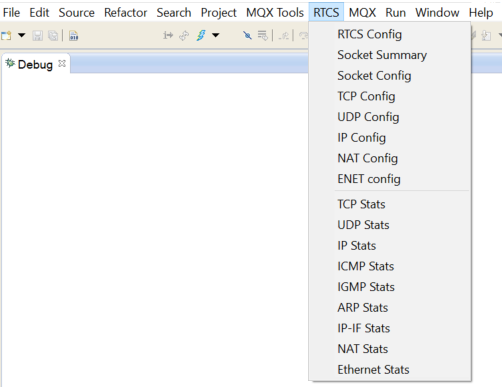Screen dimensions: 502x387
Task: Click the list-with-arrow toolbar icon right of Skip Breakpoints
Action: pyautogui.click(x=263, y=35)
